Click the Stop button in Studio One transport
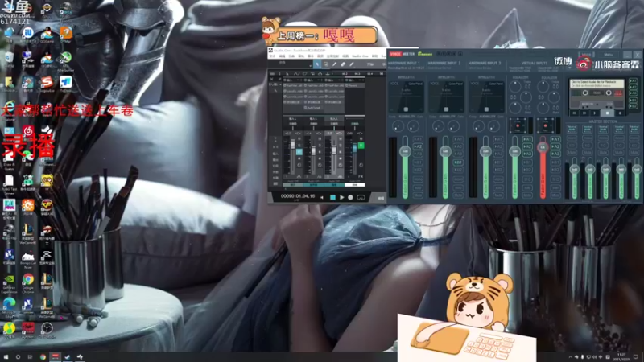The image size is (644, 362). [x=332, y=197]
